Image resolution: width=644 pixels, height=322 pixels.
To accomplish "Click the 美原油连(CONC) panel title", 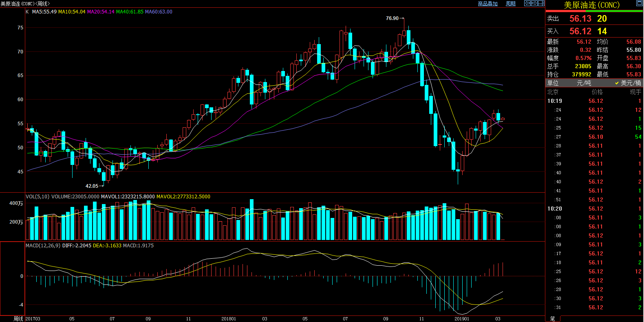I will tap(591, 5).
